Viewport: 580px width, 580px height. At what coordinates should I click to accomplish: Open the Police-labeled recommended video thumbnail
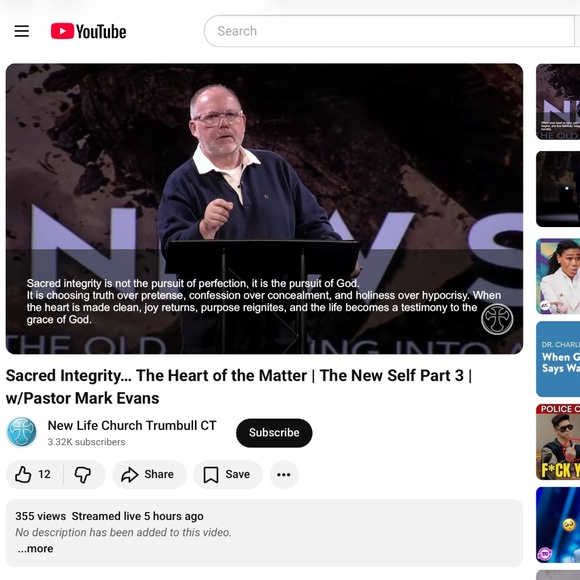pyautogui.click(x=558, y=442)
